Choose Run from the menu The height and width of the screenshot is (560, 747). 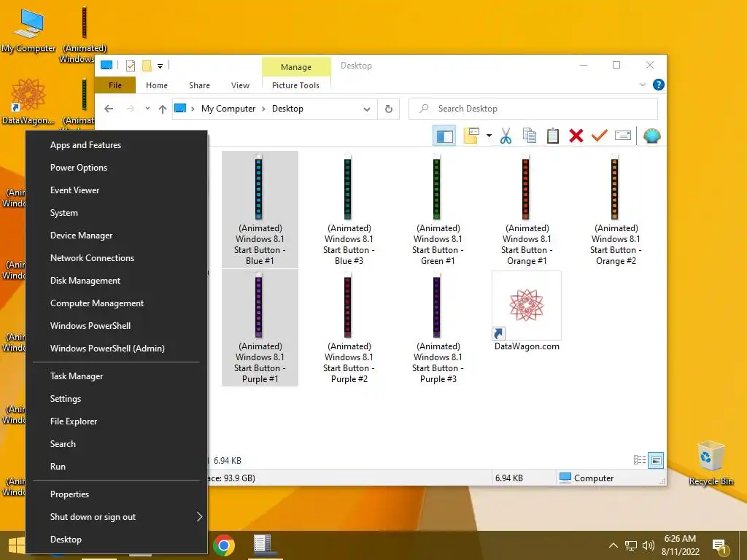point(117,466)
